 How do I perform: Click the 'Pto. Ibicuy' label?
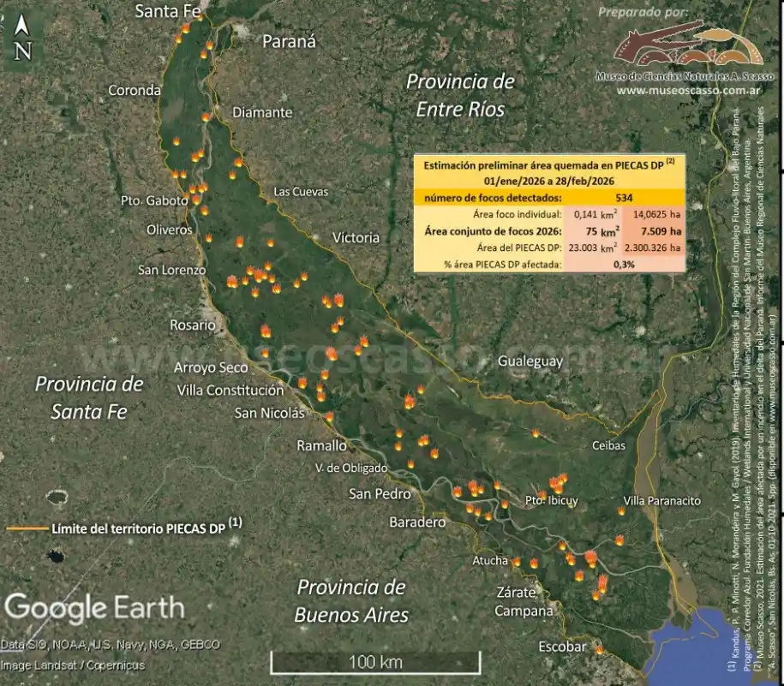(552, 501)
